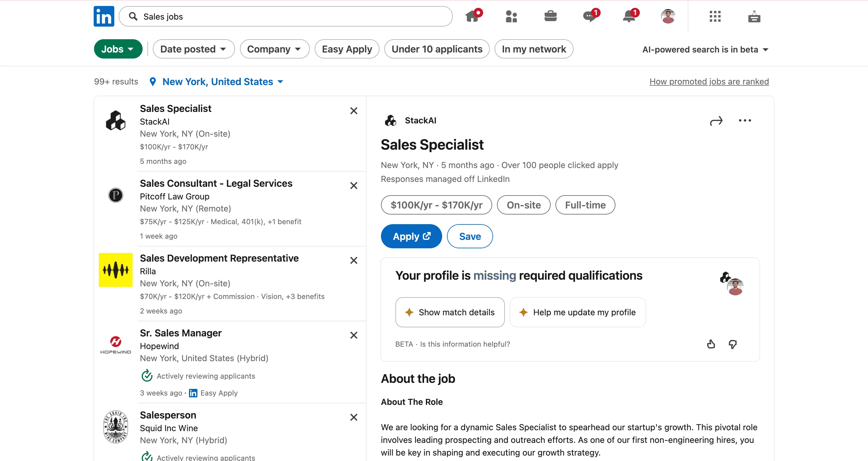Apply to the Sales Specialist role
The width and height of the screenshot is (868, 461).
click(411, 236)
